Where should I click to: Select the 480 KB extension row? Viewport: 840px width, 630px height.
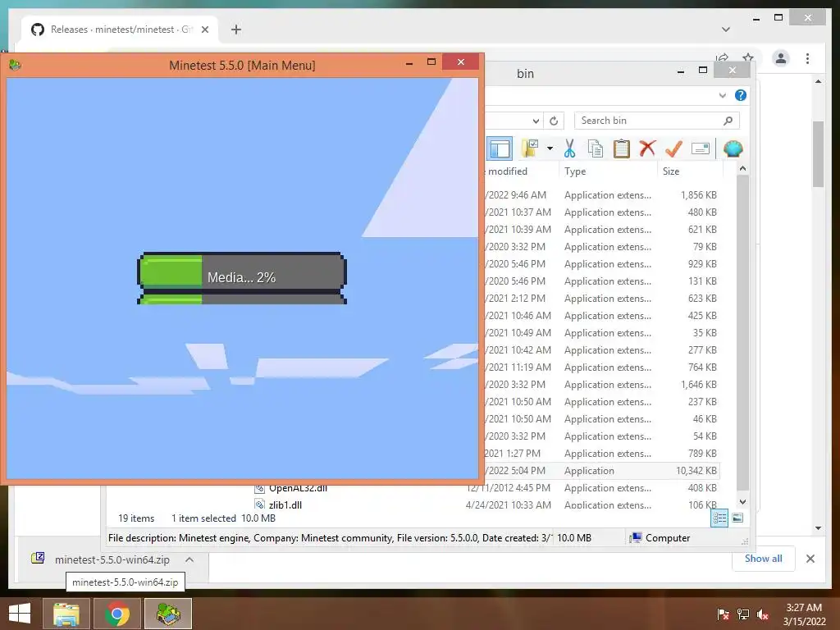601,212
